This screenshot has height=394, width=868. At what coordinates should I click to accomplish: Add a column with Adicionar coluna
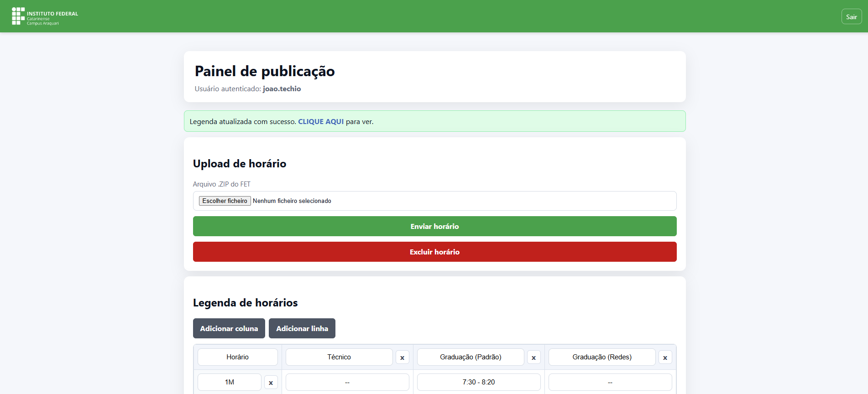(229, 329)
